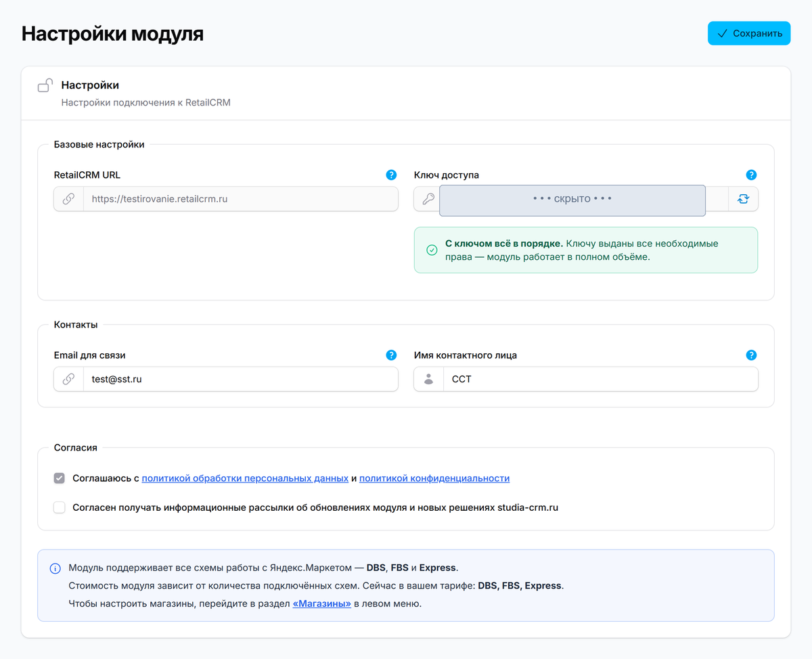The width and height of the screenshot is (812, 659).
Task: Click the Стоимость модуля зависит tariff line
Action: point(316,585)
